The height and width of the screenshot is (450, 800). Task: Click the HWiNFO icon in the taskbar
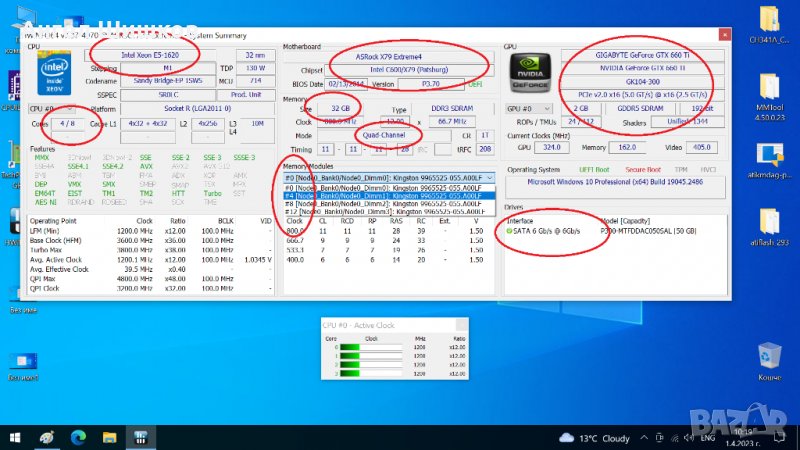click(x=142, y=437)
